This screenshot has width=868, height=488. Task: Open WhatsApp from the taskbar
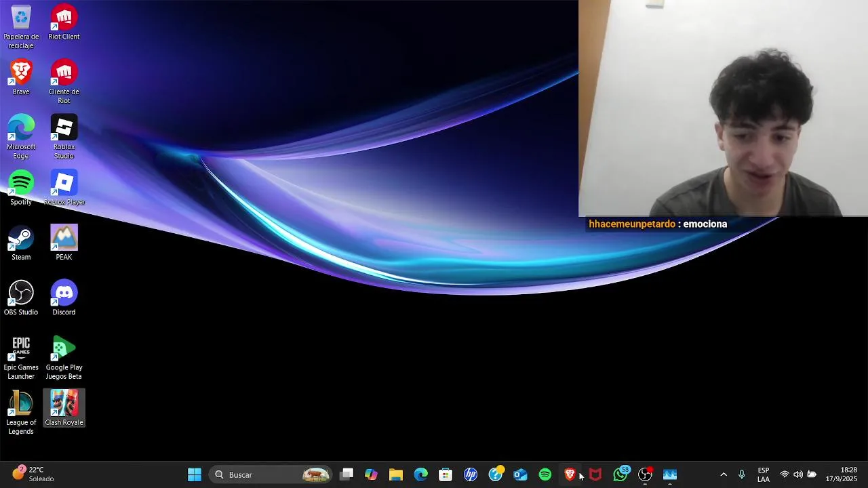click(620, 474)
